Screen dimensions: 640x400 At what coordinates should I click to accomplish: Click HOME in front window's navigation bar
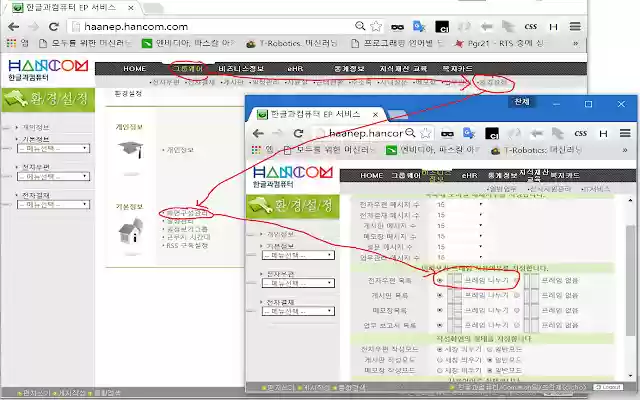(371, 176)
